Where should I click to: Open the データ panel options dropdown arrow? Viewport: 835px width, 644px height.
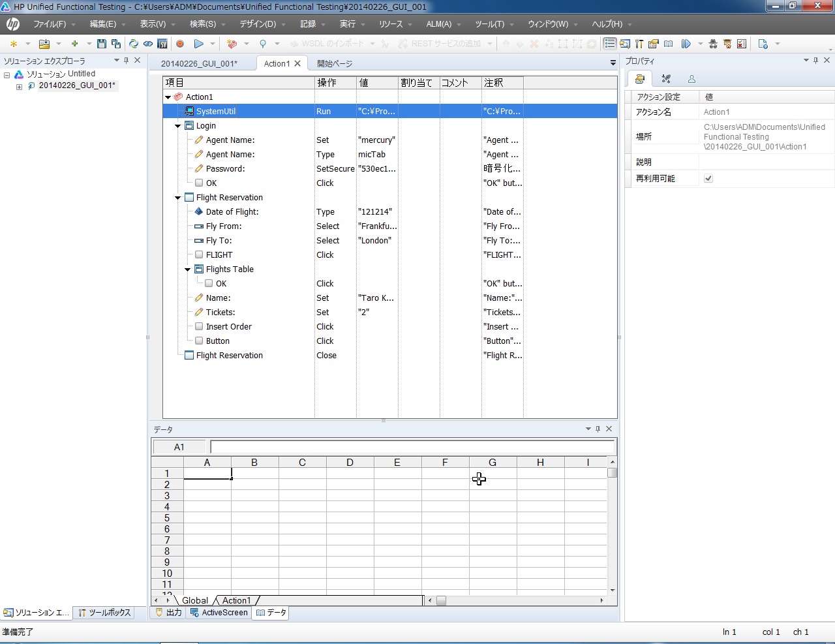(588, 429)
